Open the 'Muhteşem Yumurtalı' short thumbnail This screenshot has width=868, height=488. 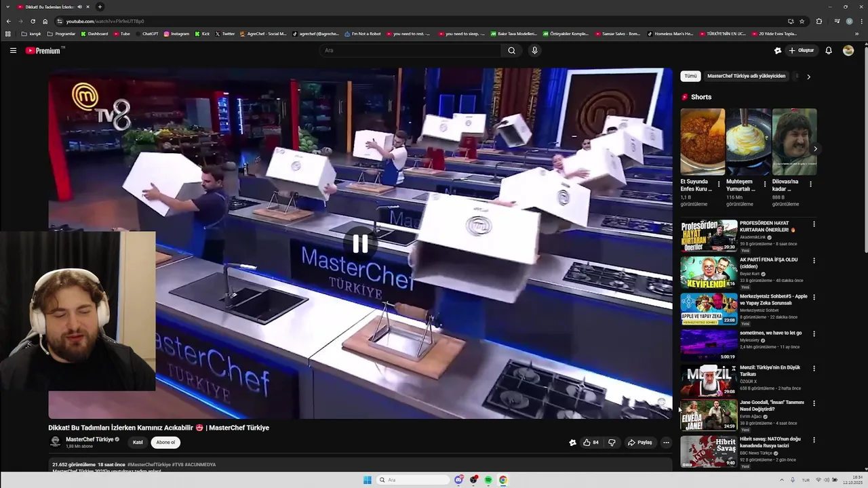[x=749, y=142]
